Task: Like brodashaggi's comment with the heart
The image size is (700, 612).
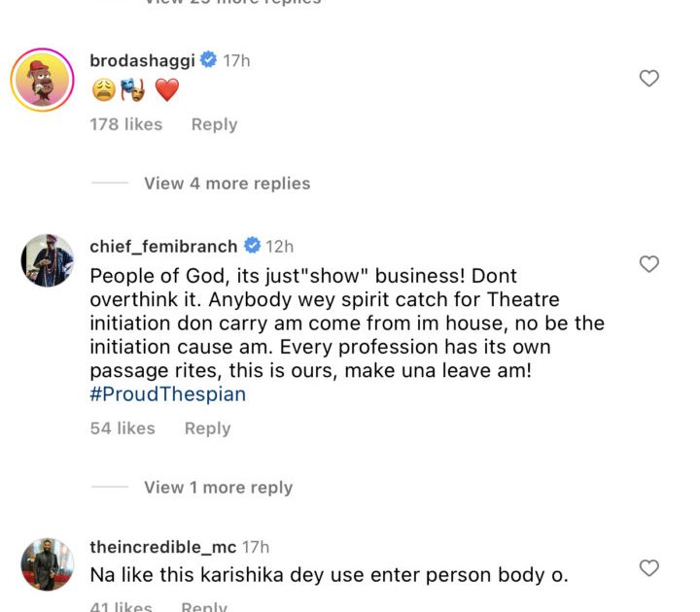Action: [x=648, y=79]
